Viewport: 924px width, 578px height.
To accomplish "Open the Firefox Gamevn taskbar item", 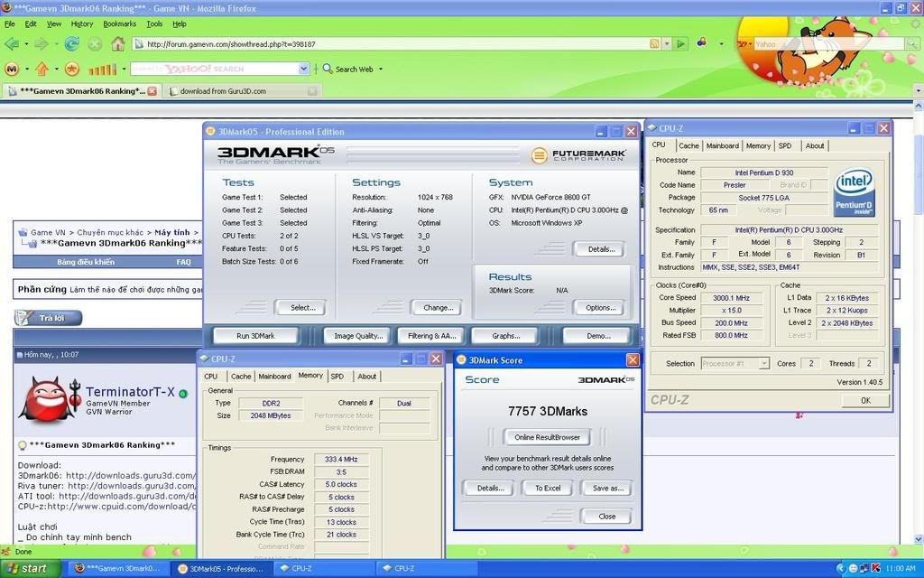I will click(x=118, y=569).
